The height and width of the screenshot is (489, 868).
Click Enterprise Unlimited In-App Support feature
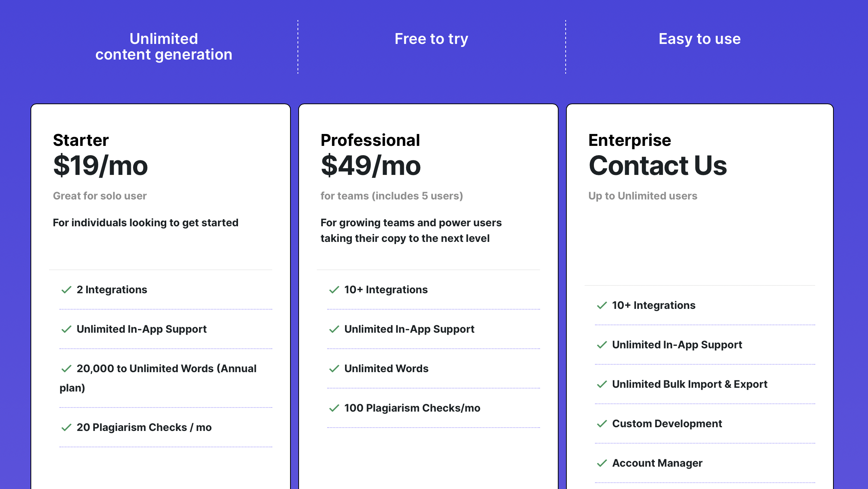point(677,345)
